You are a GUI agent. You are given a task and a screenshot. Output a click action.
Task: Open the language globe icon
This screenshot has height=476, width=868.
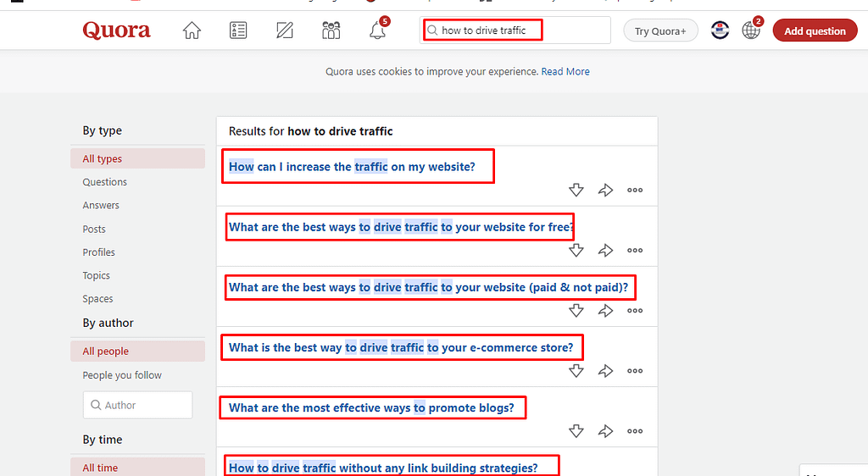(x=752, y=30)
